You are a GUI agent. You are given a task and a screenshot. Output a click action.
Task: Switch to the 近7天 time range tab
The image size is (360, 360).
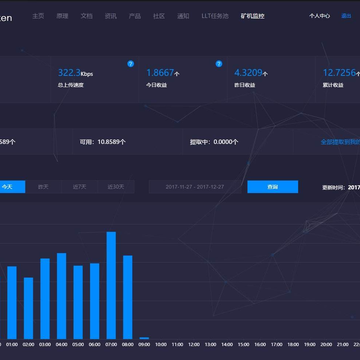79,187
